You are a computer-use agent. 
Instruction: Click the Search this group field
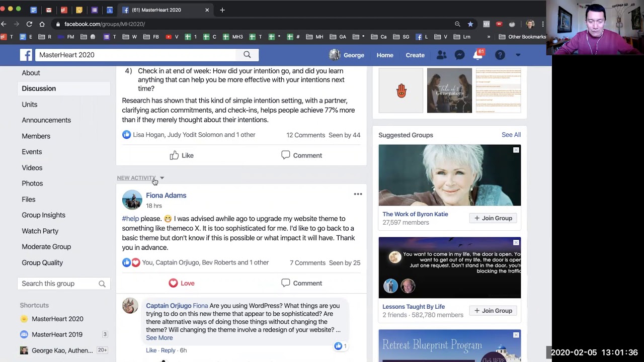click(63, 284)
